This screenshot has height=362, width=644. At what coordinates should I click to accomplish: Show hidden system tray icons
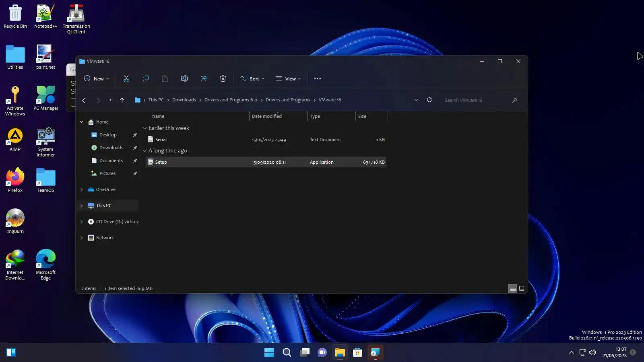pos(572,353)
